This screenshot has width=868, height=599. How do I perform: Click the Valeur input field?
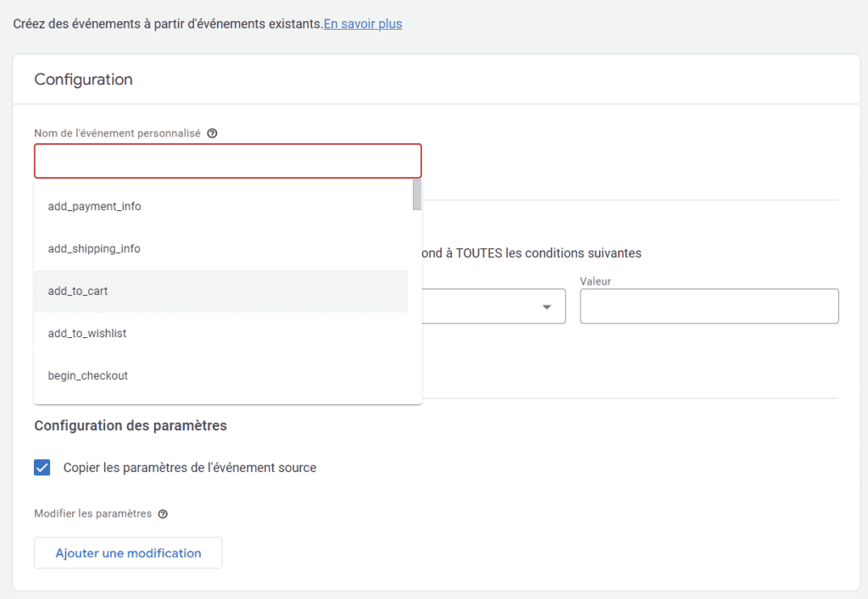point(709,306)
